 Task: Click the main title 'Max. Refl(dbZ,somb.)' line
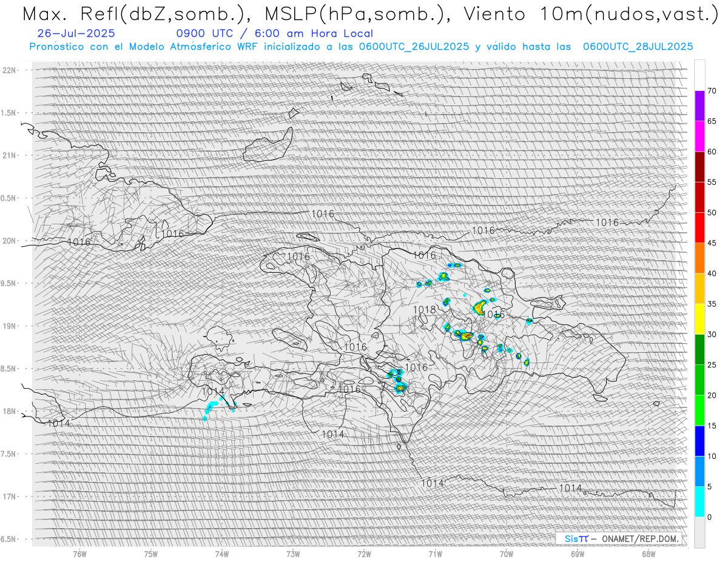tap(369, 14)
